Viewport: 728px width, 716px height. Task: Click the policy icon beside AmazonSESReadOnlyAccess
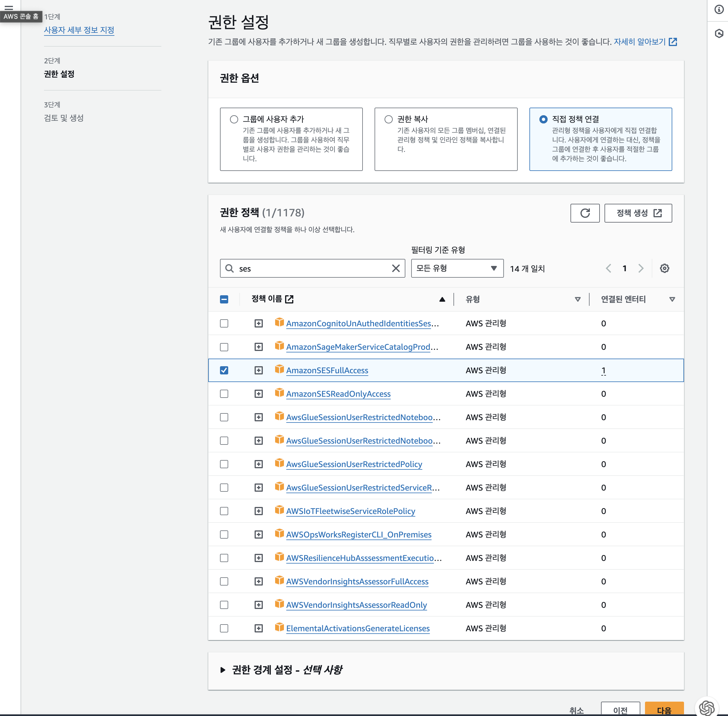pyautogui.click(x=279, y=392)
